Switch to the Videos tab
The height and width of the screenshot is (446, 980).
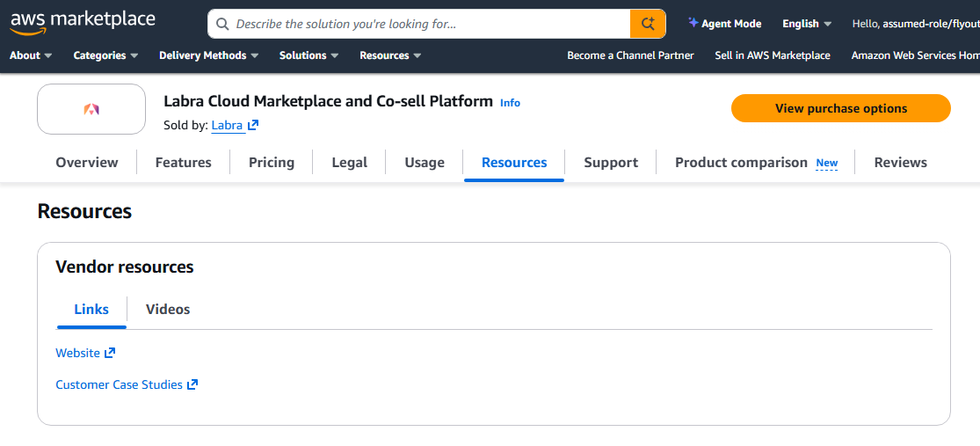(168, 309)
